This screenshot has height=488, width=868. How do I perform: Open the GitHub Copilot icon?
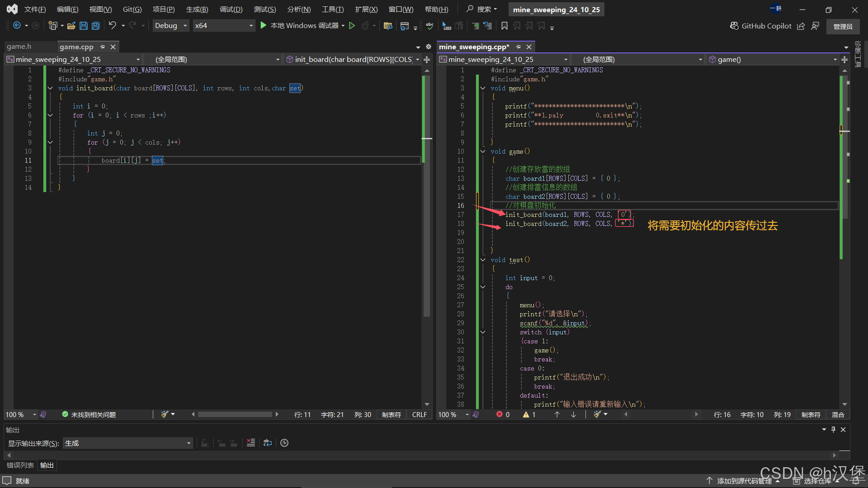click(x=734, y=26)
